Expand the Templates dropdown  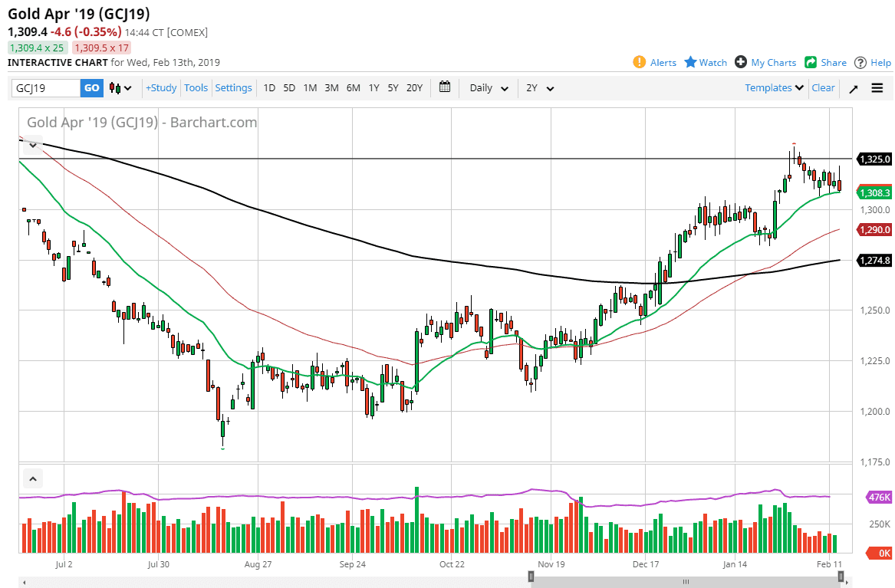coord(774,88)
